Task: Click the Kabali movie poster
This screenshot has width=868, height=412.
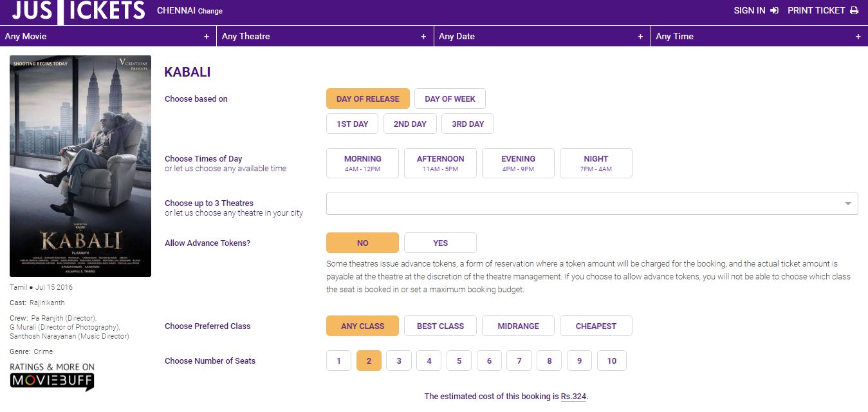Action: pyautogui.click(x=80, y=166)
